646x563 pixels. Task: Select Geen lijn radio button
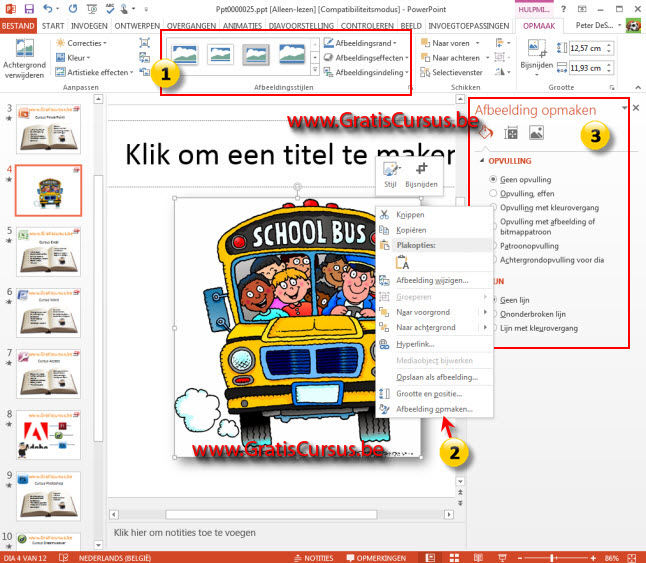click(x=514, y=300)
